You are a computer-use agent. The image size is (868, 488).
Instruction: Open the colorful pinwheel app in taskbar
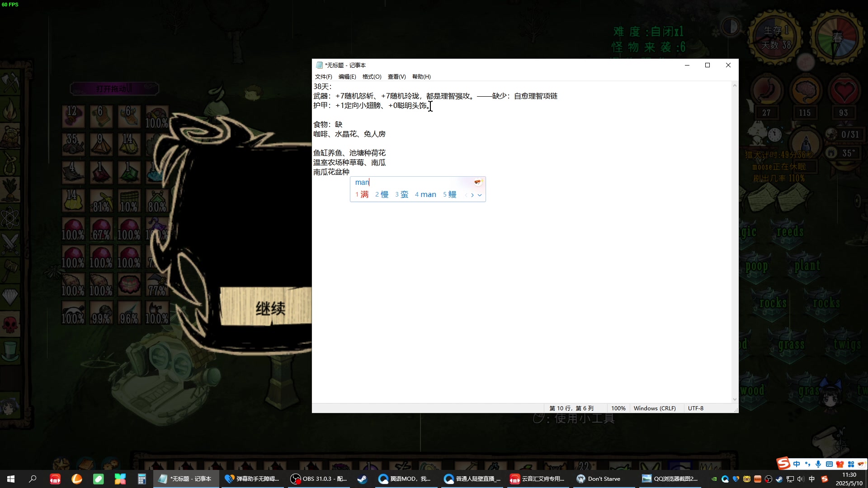pyautogui.click(x=120, y=479)
